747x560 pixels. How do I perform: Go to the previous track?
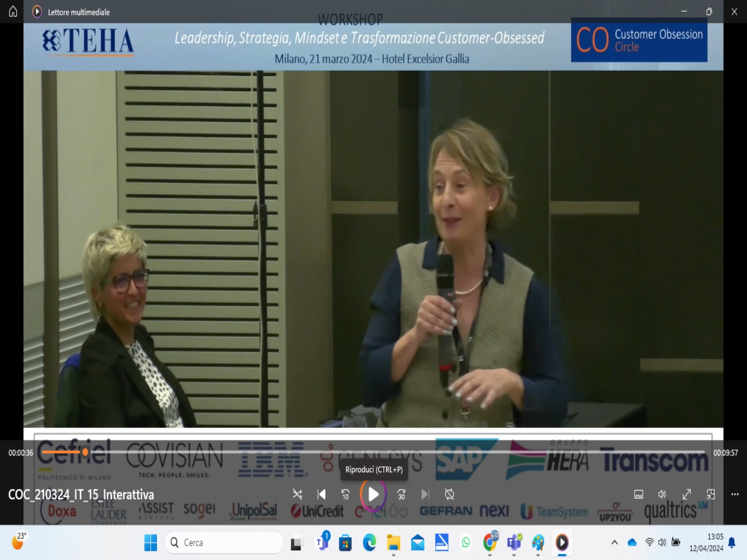(322, 494)
